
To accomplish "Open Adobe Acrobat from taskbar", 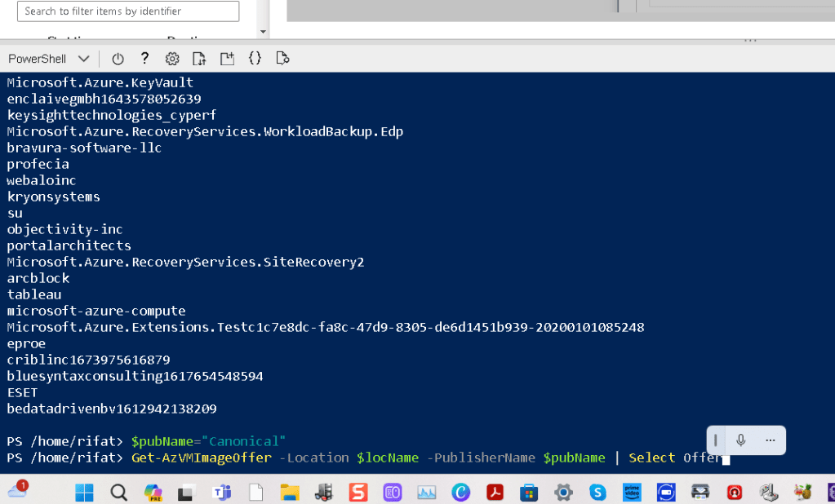I will pyautogui.click(x=495, y=493).
